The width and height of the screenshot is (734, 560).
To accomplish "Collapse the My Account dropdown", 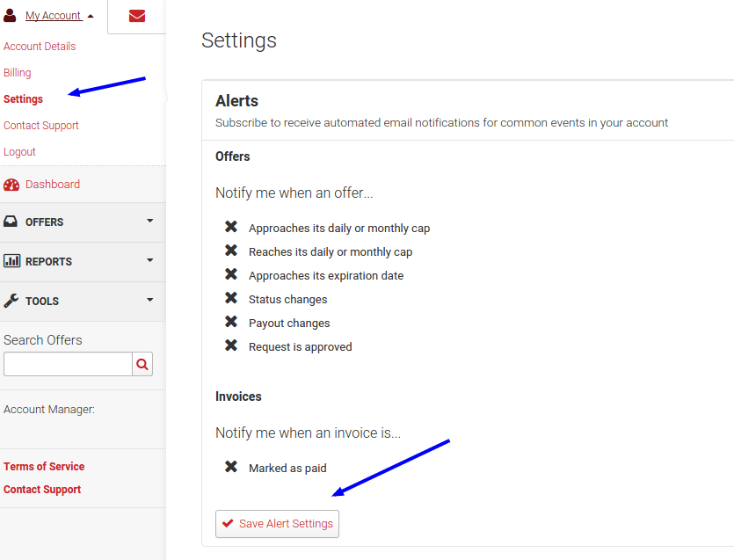I will (x=91, y=17).
